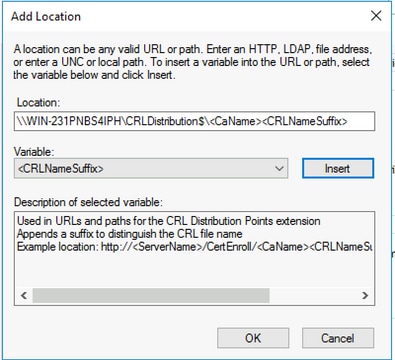
Task: Close the Add Location dialog with X
Action: [376, 16]
